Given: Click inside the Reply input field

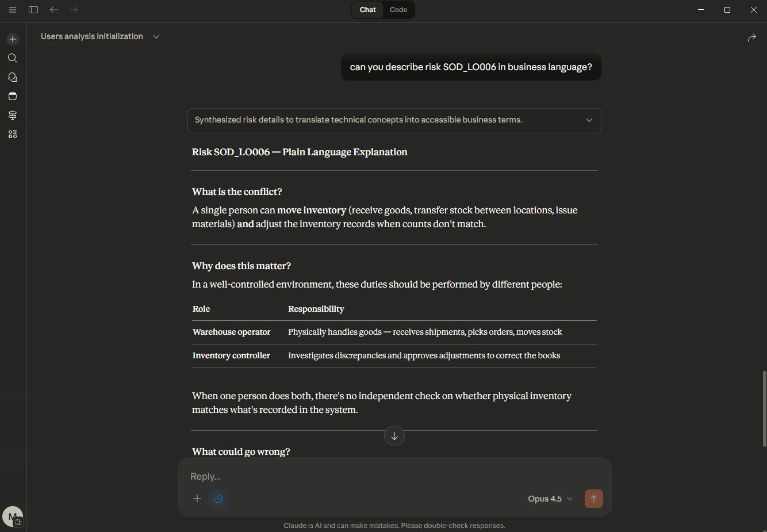Looking at the screenshot, I should [x=345, y=476].
